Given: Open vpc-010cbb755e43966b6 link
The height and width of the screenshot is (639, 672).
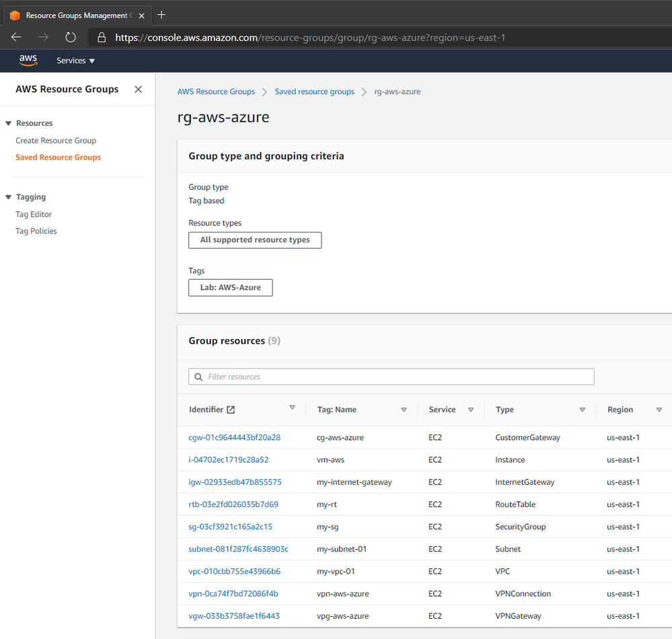Looking at the screenshot, I should click(x=235, y=571).
